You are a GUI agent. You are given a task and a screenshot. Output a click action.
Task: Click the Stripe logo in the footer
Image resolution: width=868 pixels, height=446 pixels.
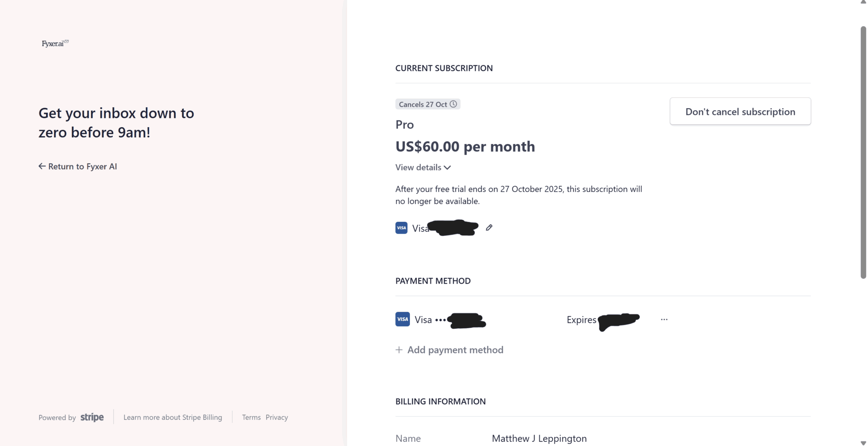pos(92,418)
